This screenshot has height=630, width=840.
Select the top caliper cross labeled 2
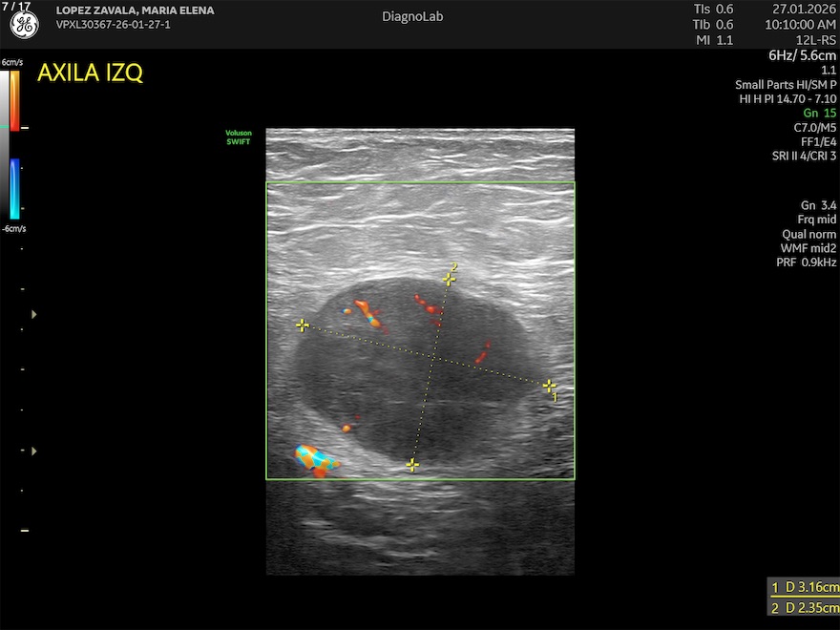[449, 280]
